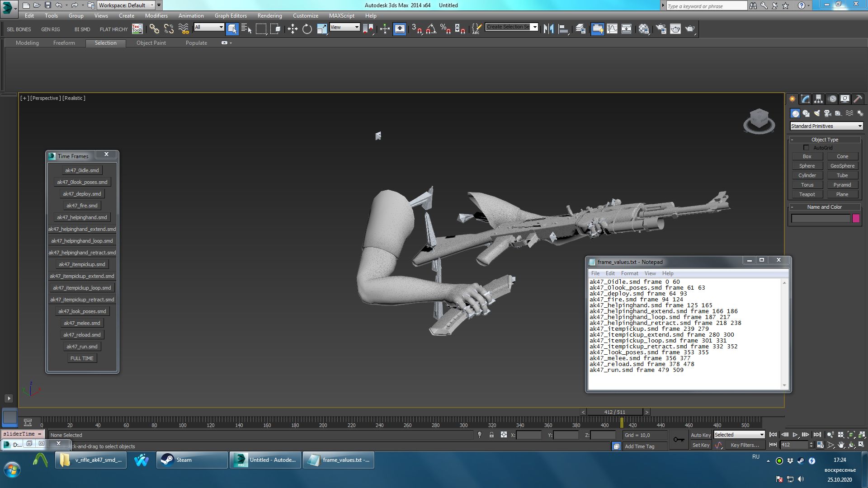868x488 pixels.
Task: Open the Graph Editors menu
Action: coord(231,16)
